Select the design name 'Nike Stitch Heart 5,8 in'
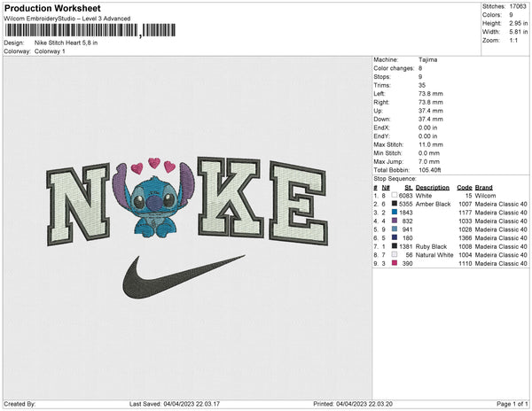Screen dimensions: 532x411 coord(66,43)
